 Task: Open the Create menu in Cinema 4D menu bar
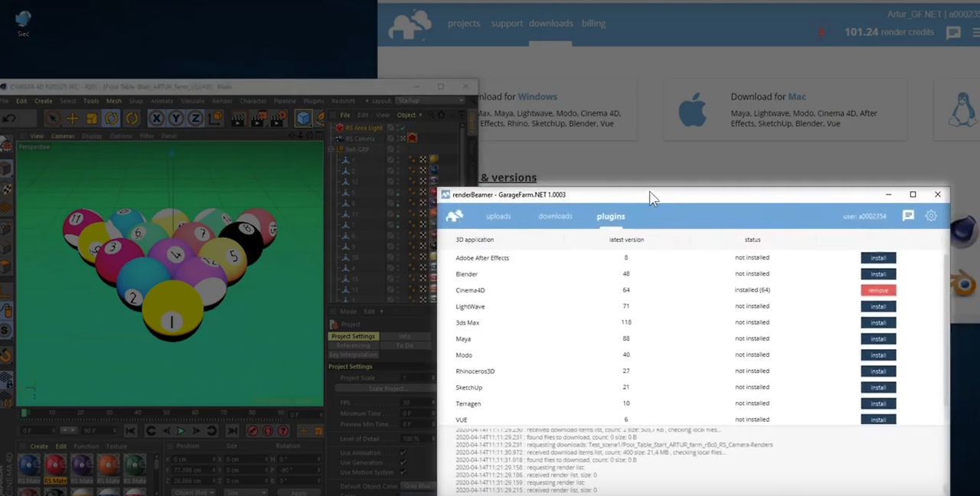(43, 101)
